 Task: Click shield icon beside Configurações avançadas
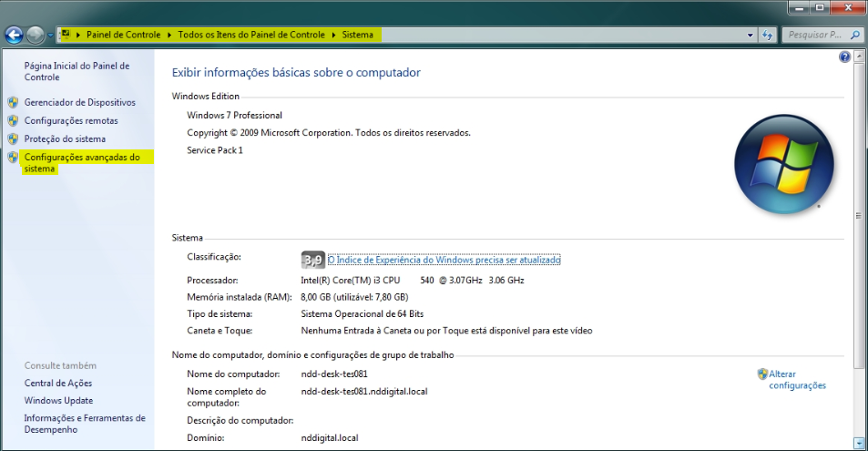[x=13, y=158]
